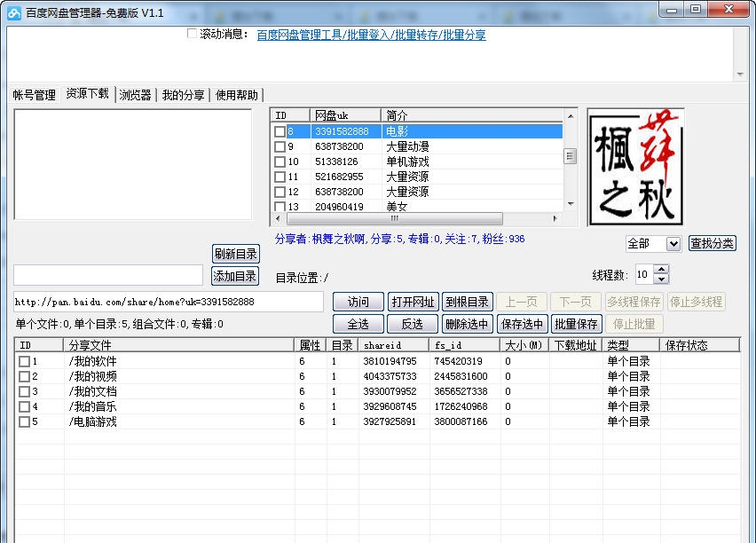Click the 添加目录 button
Viewport: 756px width, 543px height.
coord(233,276)
